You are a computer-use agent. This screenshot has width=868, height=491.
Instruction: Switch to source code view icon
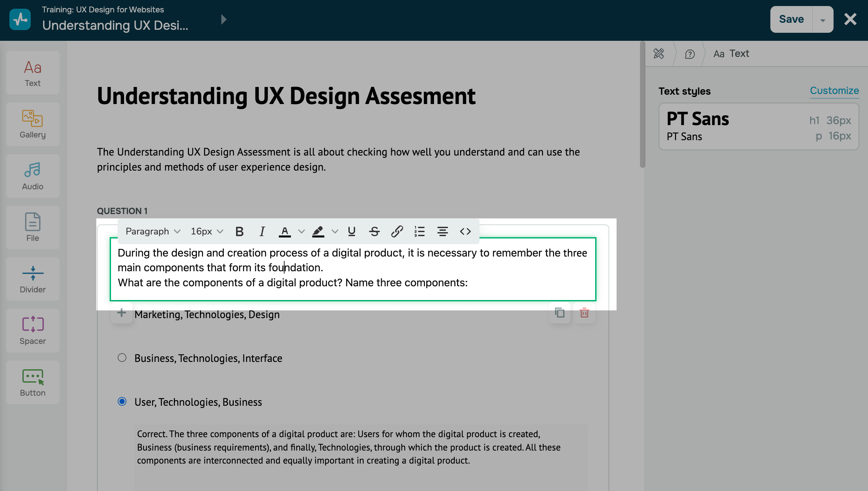pos(465,231)
